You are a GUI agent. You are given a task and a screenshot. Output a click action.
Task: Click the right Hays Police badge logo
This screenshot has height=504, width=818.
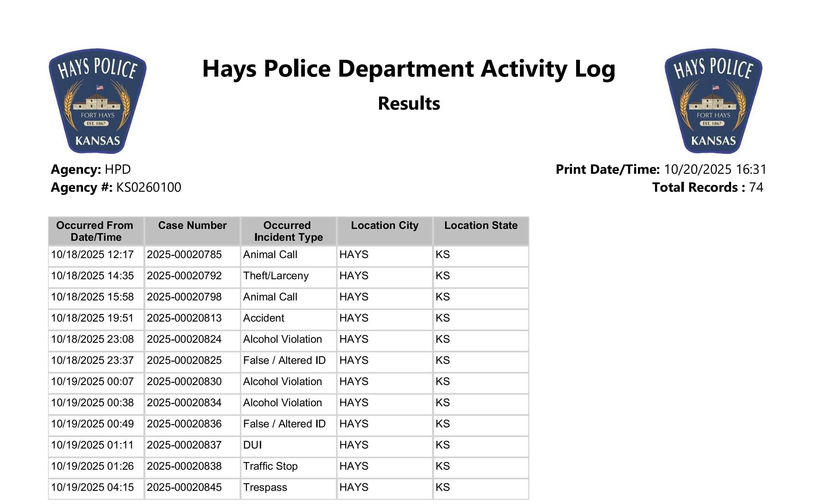pyautogui.click(x=713, y=101)
